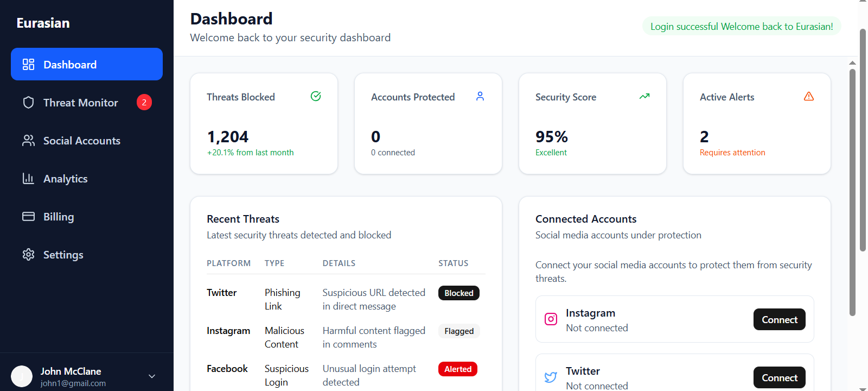The width and height of the screenshot is (868, 391).
Task: Click the Social Accounts people icon
Action: (x=28, y=141)
